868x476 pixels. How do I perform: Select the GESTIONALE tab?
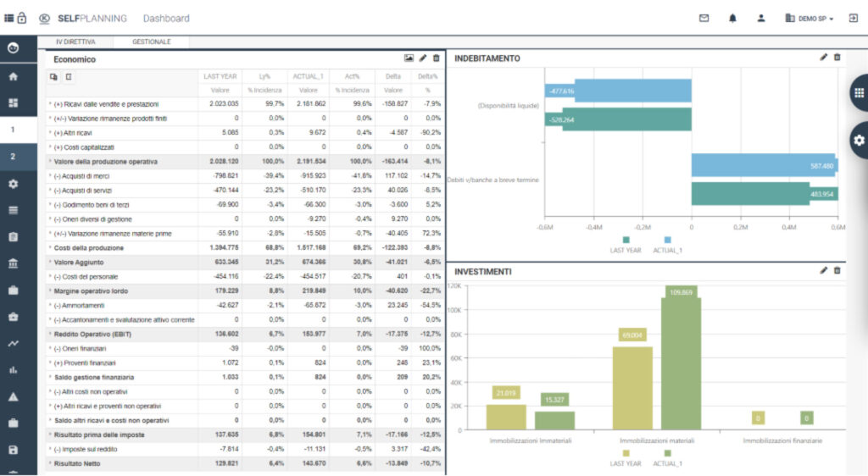(x=151, y=42)
